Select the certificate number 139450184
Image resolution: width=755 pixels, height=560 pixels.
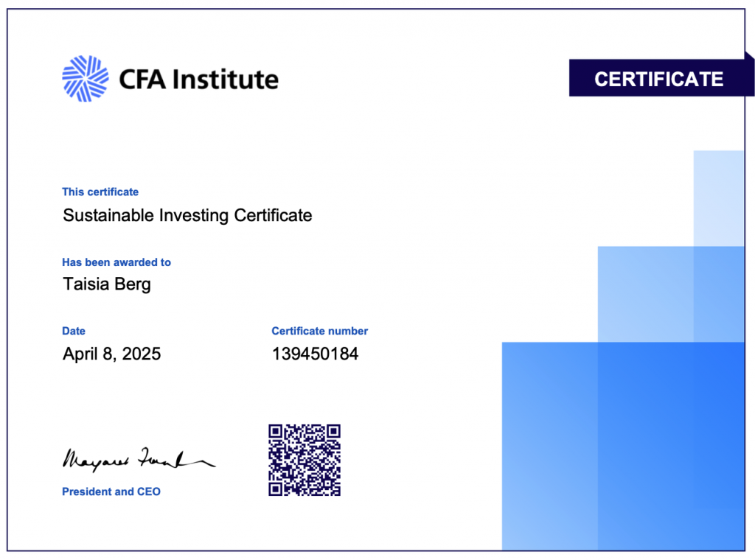315,354
